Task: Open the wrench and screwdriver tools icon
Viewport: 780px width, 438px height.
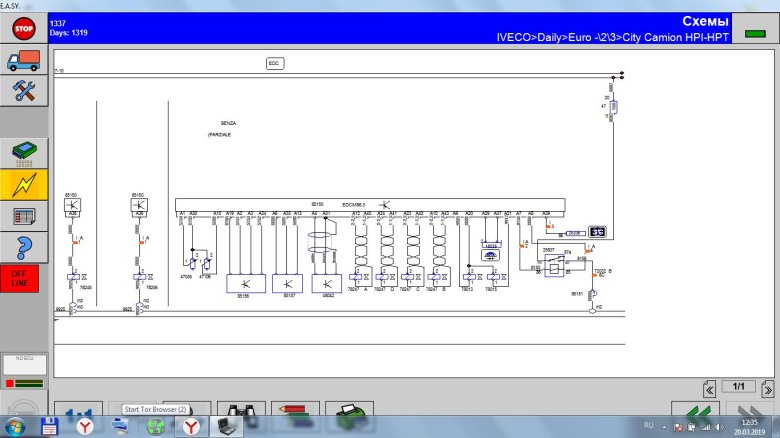Action: (x=24, y=91)
